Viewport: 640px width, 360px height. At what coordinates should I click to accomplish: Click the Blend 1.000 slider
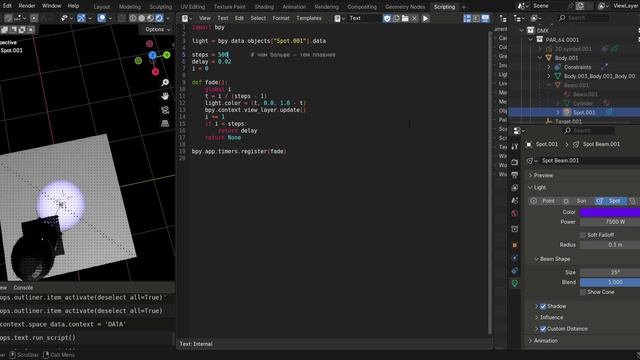tap(610, 282)
